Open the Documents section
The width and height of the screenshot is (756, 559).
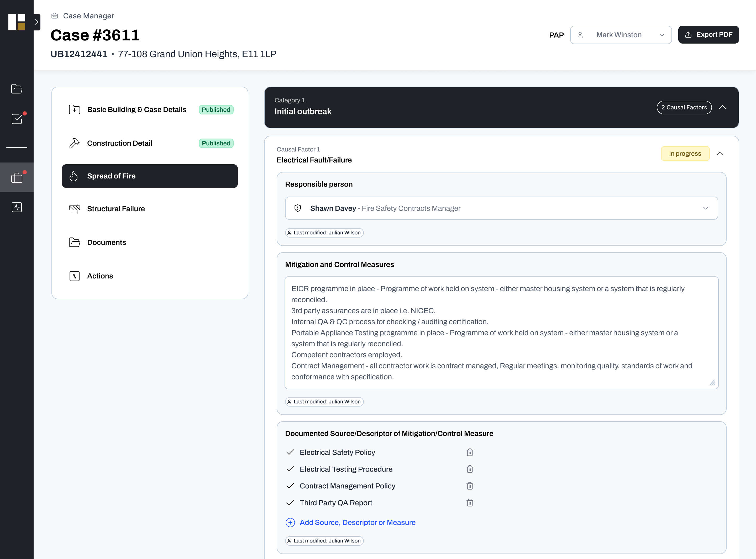[x=150, y=242]
